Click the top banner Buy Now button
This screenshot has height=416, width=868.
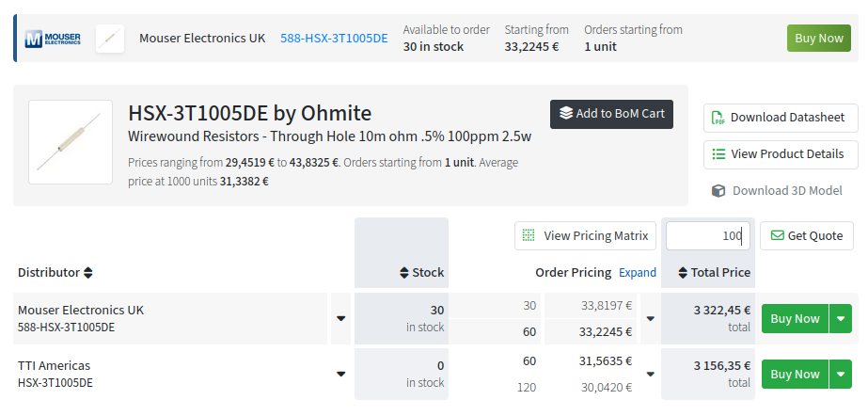point(819,39)
